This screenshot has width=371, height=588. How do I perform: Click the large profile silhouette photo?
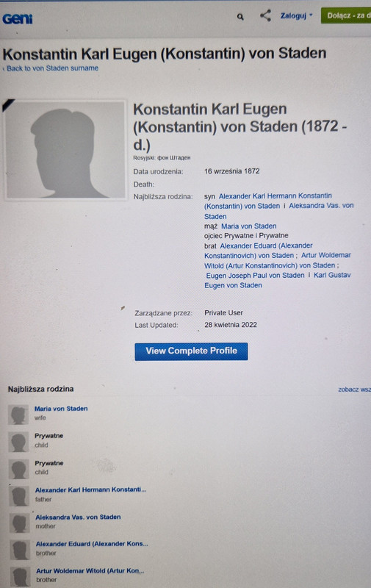[x=65, y=150]
